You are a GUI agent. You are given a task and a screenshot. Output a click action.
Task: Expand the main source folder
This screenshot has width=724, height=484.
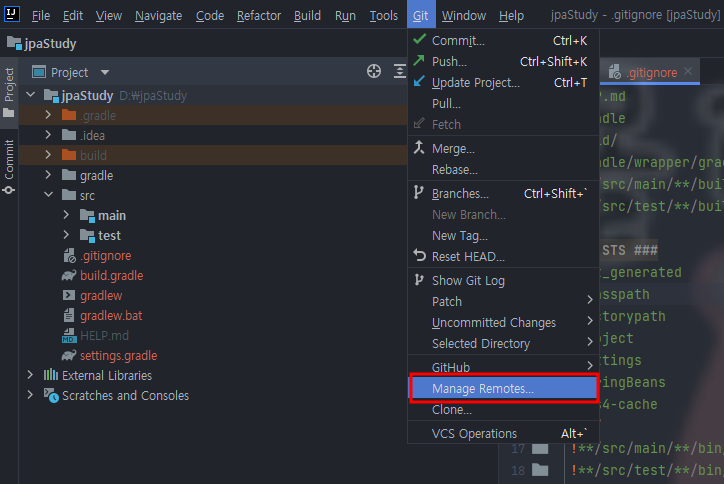tap(66, 215)
